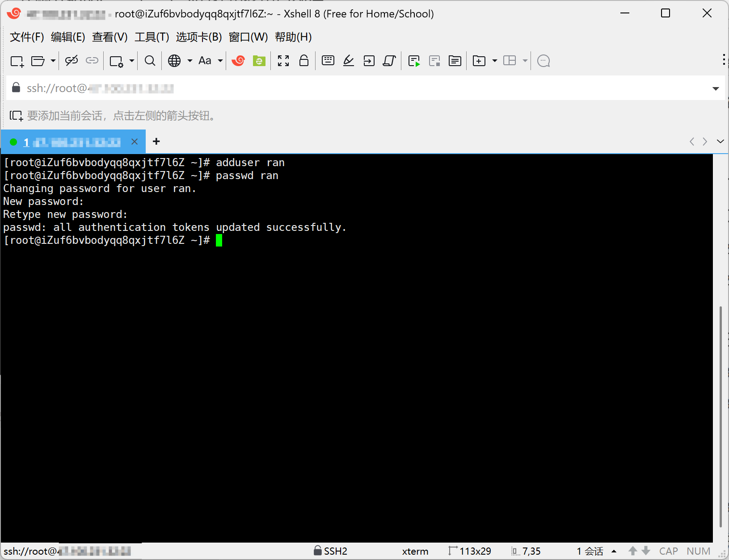Open the 文件(F) menu
The width and height of the screenshot is (729, 560).
27,37
